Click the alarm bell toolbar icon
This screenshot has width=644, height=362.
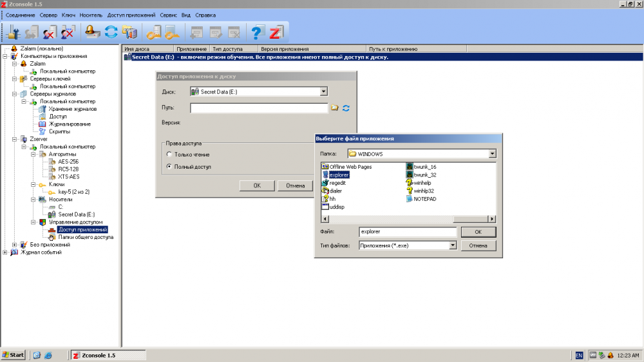point(92,32)
